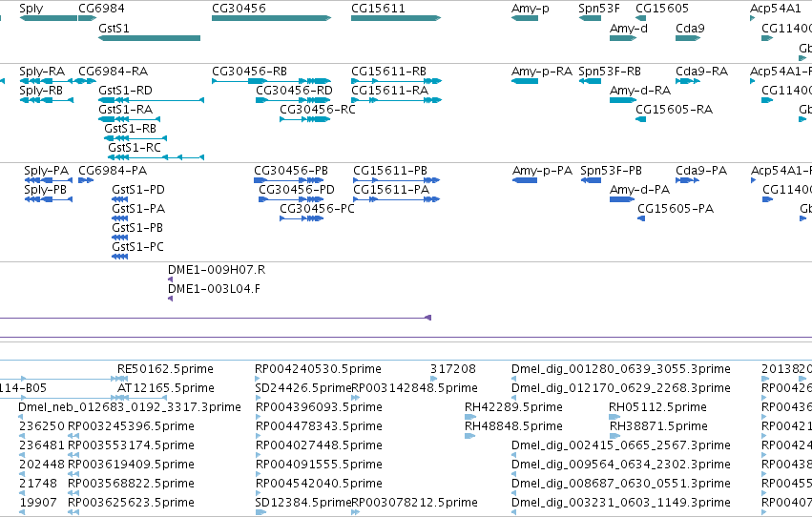812x517 pixels.
Task: Select the Spn53F gene label
Action: [x=598, y=9]
